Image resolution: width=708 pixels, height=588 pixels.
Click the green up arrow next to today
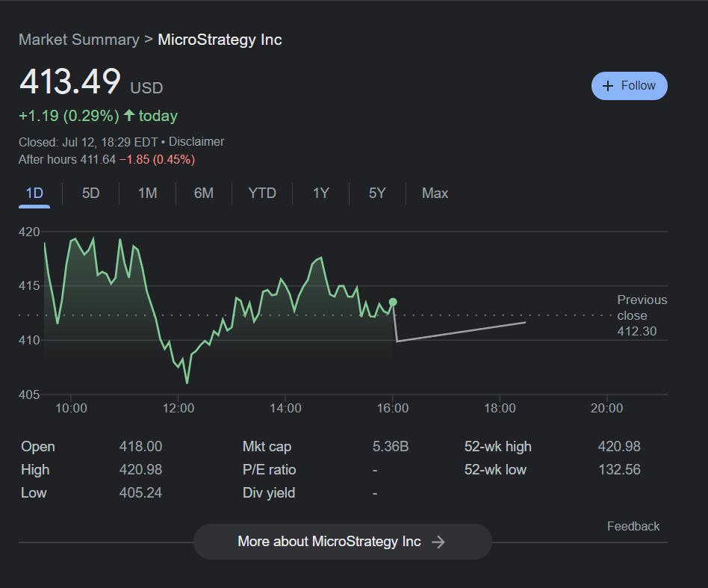coord(129,116)
